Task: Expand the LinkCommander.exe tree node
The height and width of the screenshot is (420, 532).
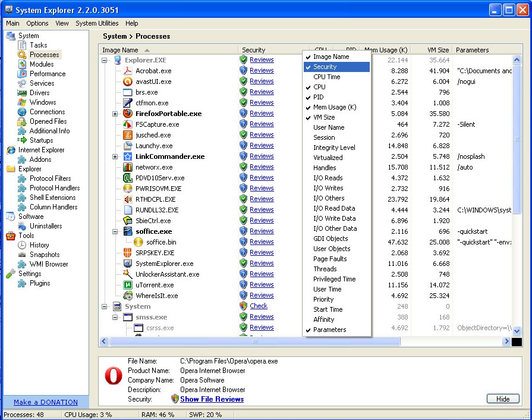Action: coord(115,156)
